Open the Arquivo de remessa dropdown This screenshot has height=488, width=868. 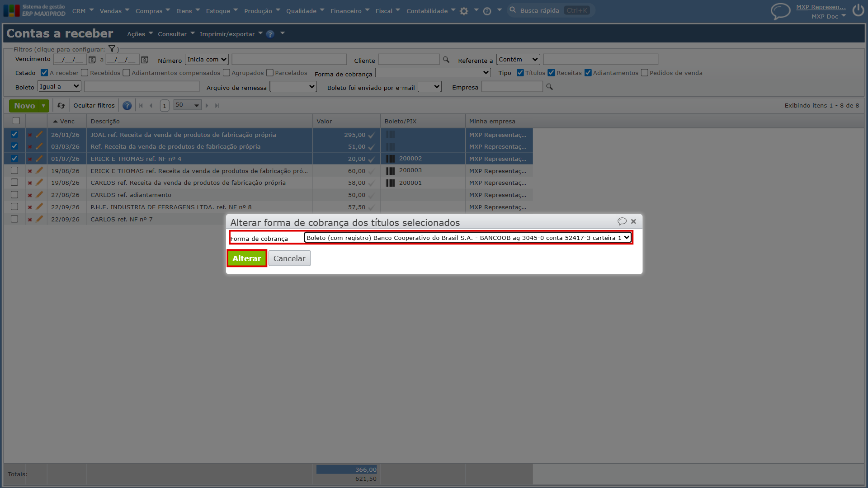(x=293, y=87)
